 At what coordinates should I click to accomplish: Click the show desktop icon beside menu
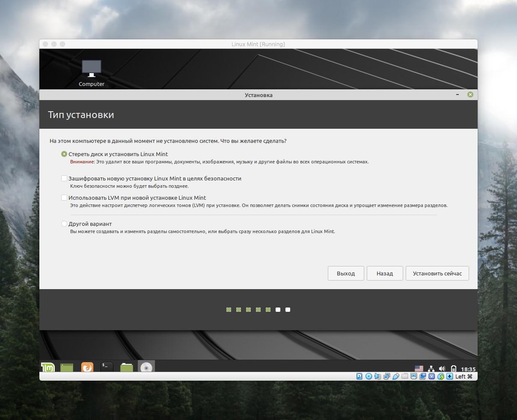(67, 367)
